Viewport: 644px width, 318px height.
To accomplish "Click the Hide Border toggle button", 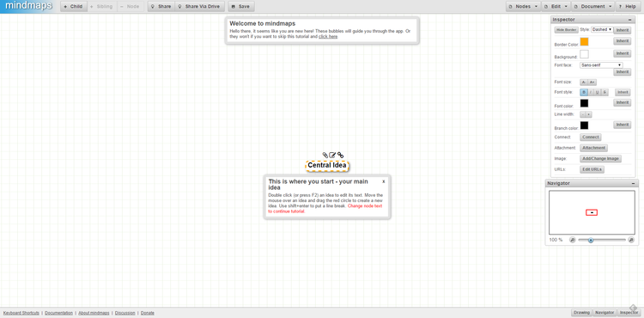I will click(x=566, y=30).
